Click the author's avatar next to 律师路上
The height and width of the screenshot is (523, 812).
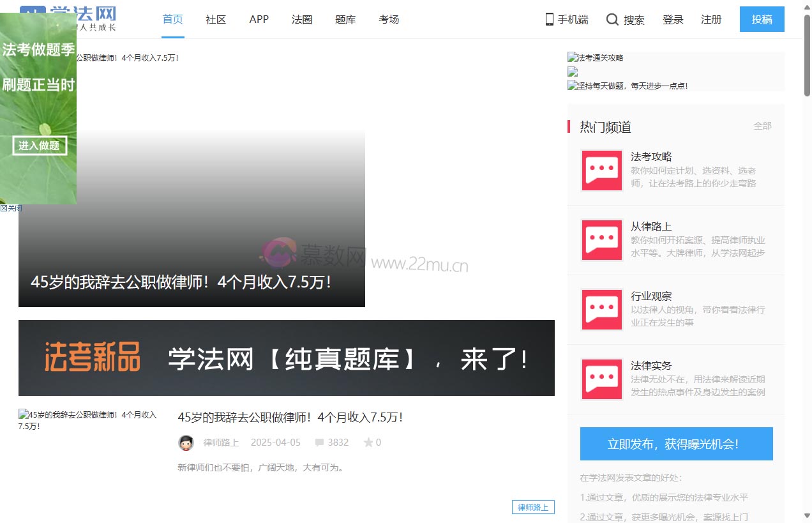click(185, 442)
